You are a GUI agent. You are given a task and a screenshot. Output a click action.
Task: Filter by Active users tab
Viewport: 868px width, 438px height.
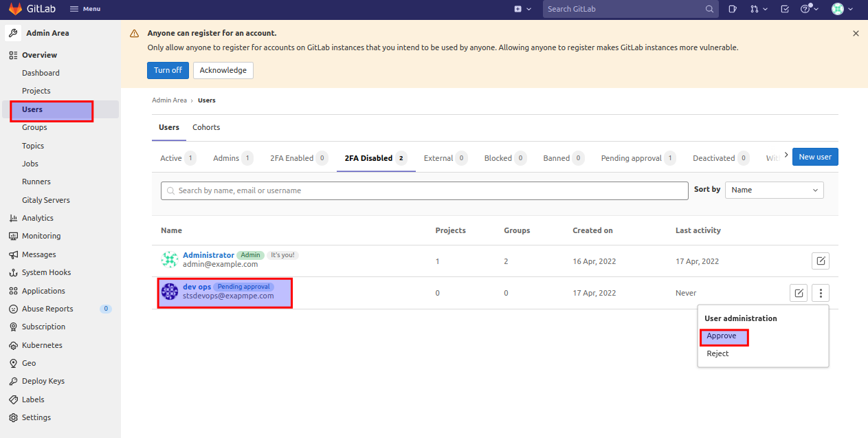click(178, 158)
